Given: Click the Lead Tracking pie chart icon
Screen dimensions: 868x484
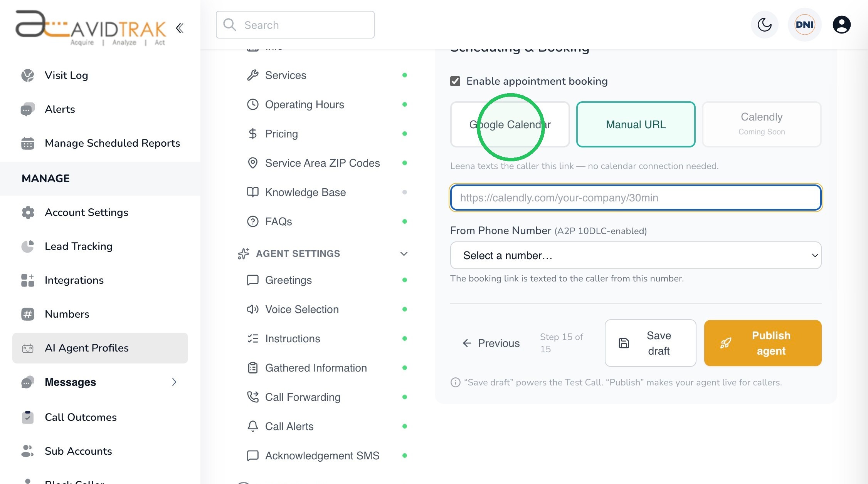Looking at the screenshot, I should 28,246.
